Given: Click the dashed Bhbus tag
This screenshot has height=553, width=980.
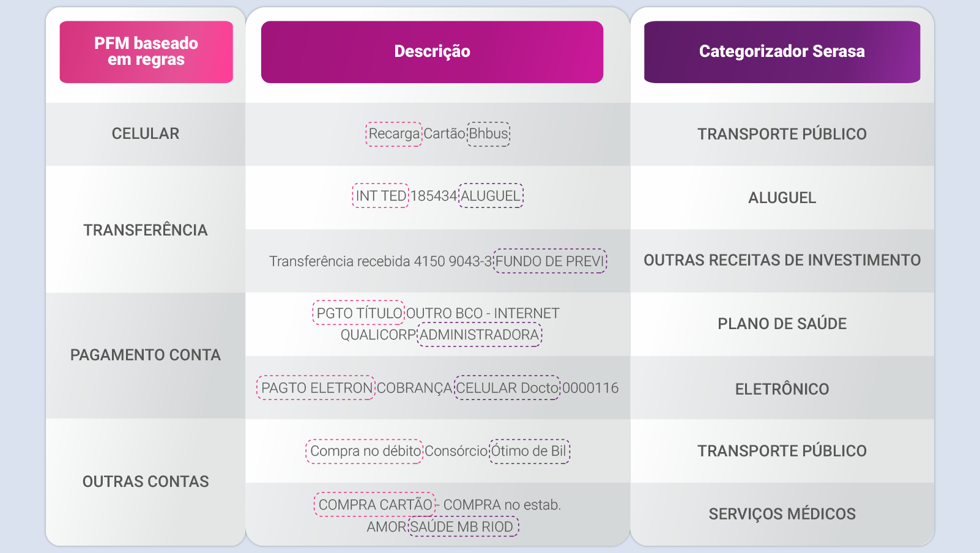Looking at the screenshot, I should (x=489, y=134).
